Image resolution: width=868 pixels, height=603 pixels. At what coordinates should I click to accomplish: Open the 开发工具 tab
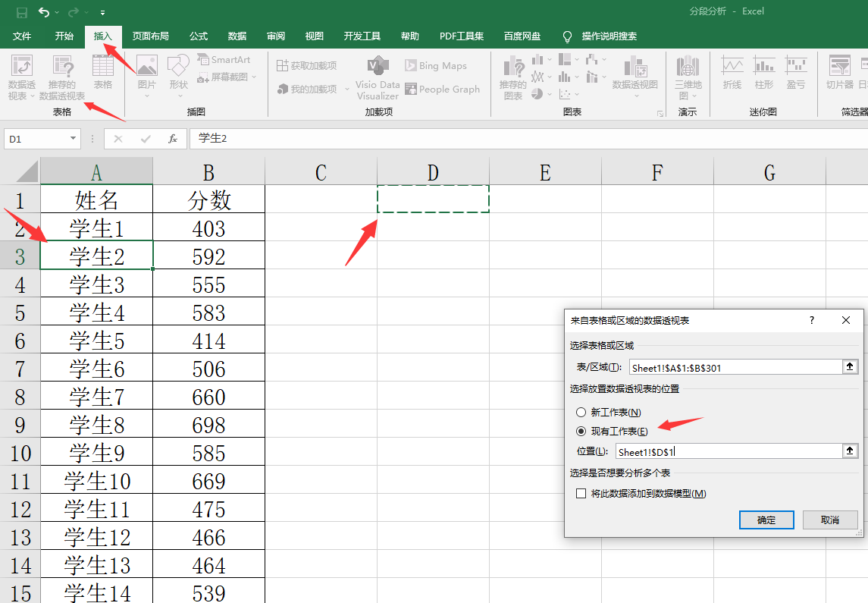(362, 36)
